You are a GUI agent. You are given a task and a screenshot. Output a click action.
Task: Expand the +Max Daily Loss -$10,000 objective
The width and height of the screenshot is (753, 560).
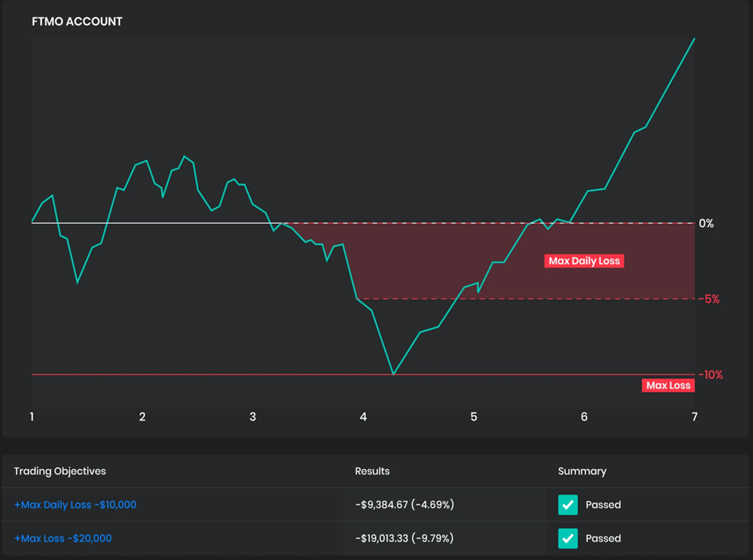[x=75, y=505]
